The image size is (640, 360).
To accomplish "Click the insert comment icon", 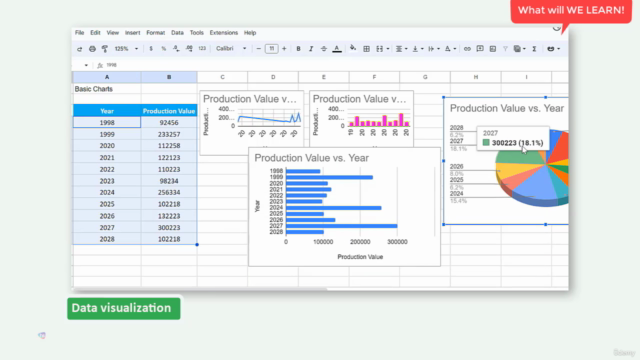I will coord(480,49).
